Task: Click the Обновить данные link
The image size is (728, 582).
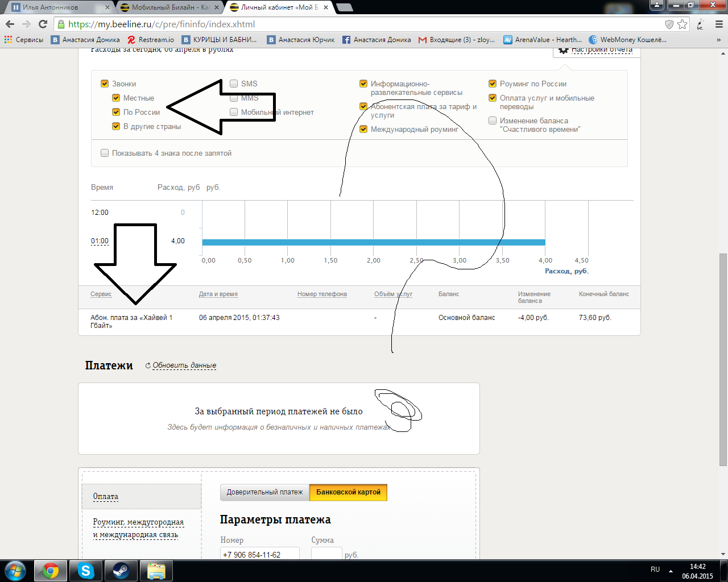Action: tap(184, 365)
